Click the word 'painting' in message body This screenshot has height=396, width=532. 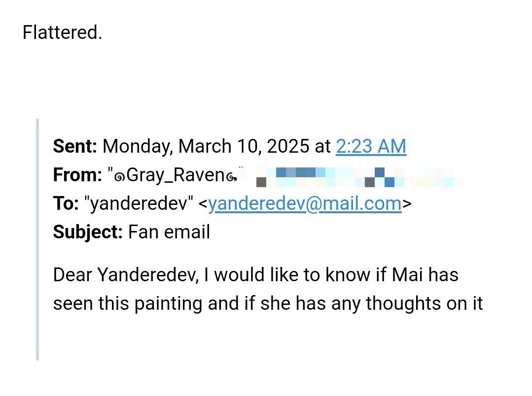pyautogui.click(x=168, y=304)
